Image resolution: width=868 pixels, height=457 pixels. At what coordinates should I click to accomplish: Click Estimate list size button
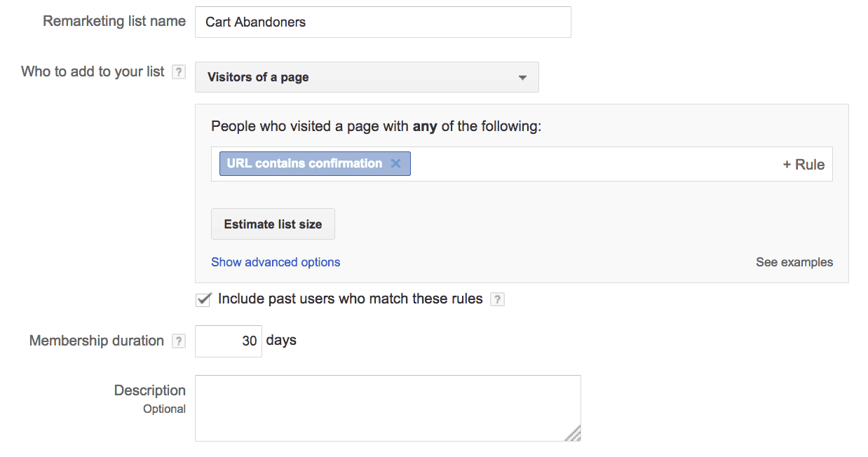point(273,224)
